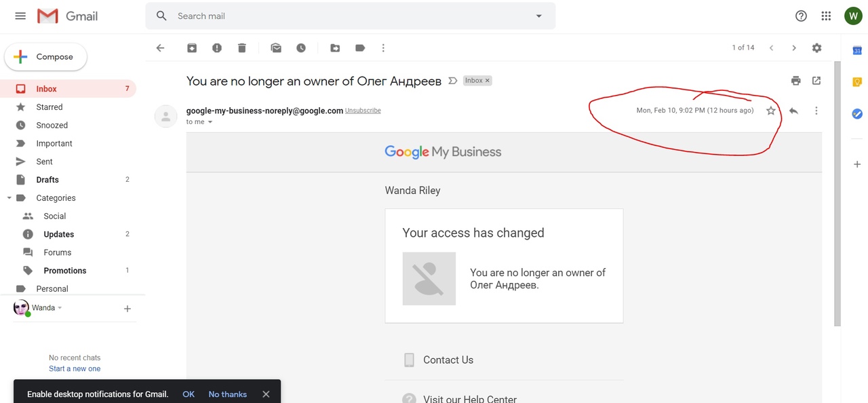Screen dimensions: 868x403
Task: Print the email using the printer icon
Action: pos(796,81)
